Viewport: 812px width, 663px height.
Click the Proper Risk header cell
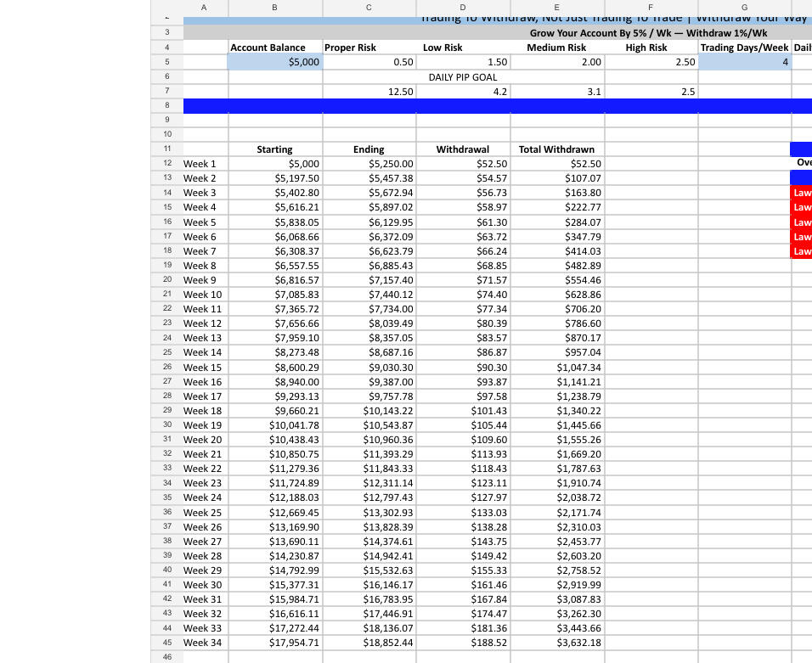[x=369, y=48]
